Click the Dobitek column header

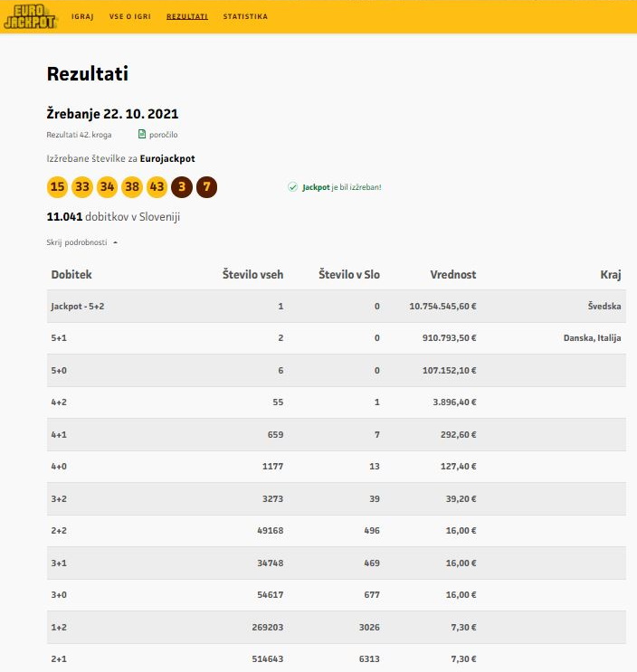(71, 275)
